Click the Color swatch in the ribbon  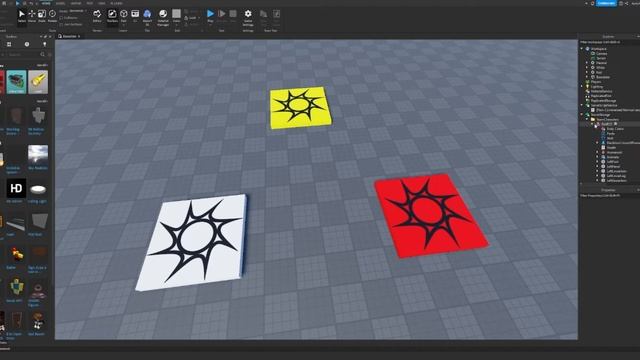click(176, 14)
